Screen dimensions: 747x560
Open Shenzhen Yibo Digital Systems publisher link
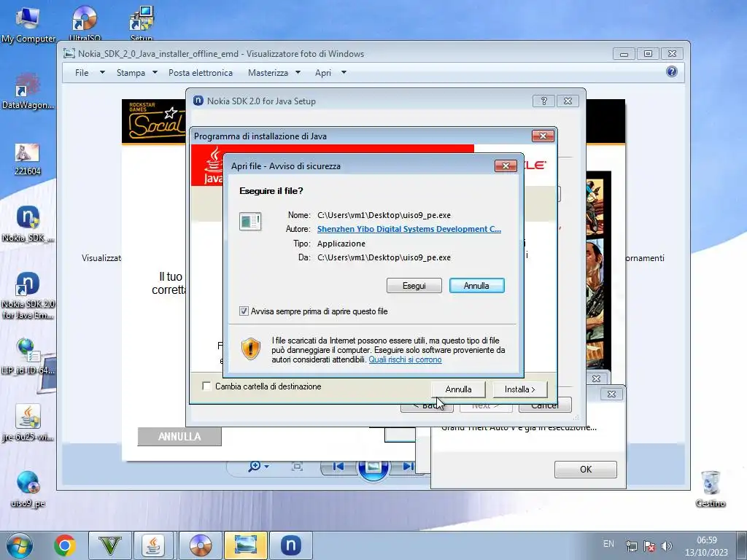click(409, 229)
